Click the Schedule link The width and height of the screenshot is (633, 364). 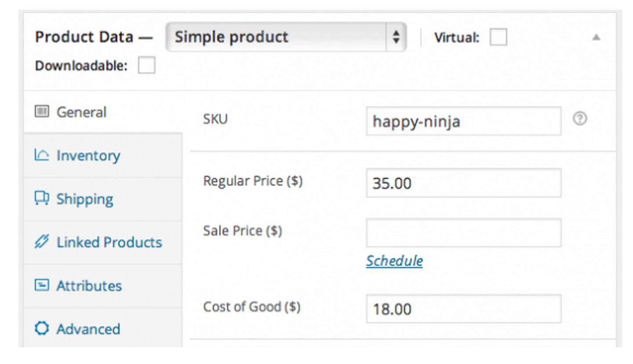point(394,261)
